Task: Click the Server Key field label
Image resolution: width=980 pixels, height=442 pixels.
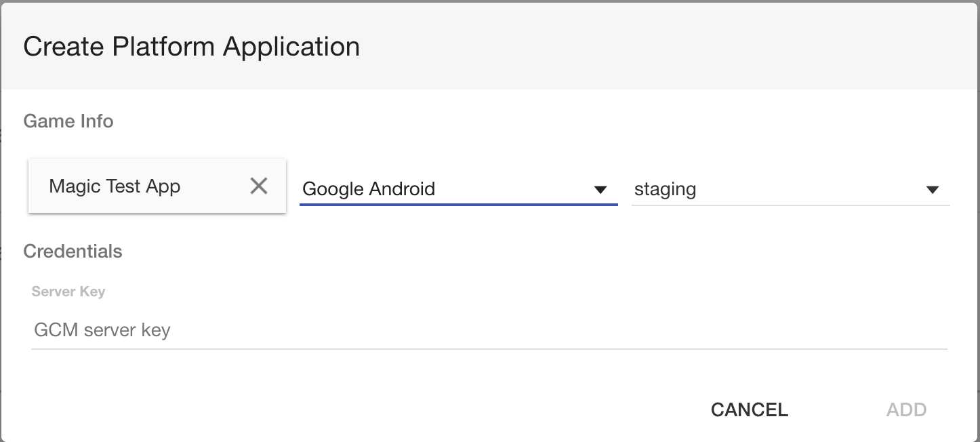Action: [x=68, y=292]
